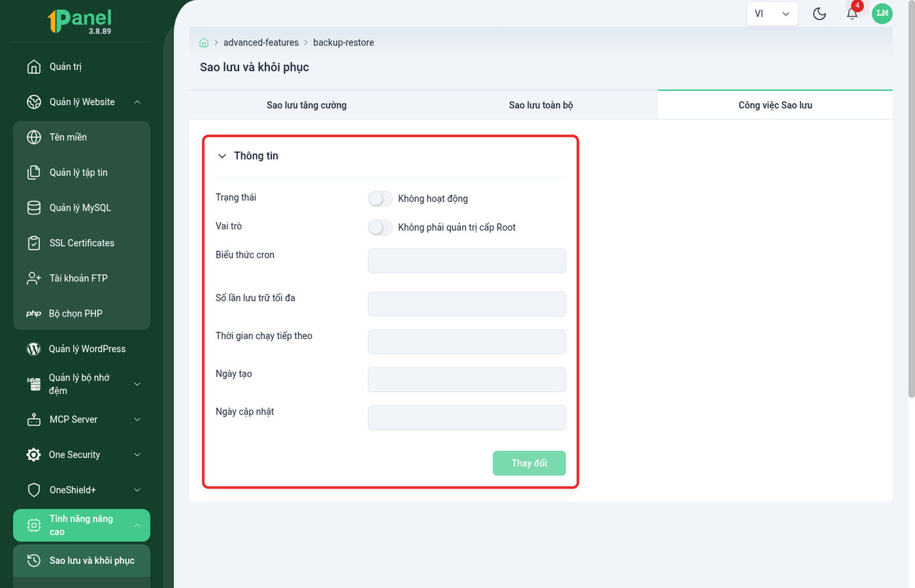Image resolution: width=915 pixels, height=588 pixels.
Task: Switch to Sao lưu tăng cường tab
Action: point(307,105)
